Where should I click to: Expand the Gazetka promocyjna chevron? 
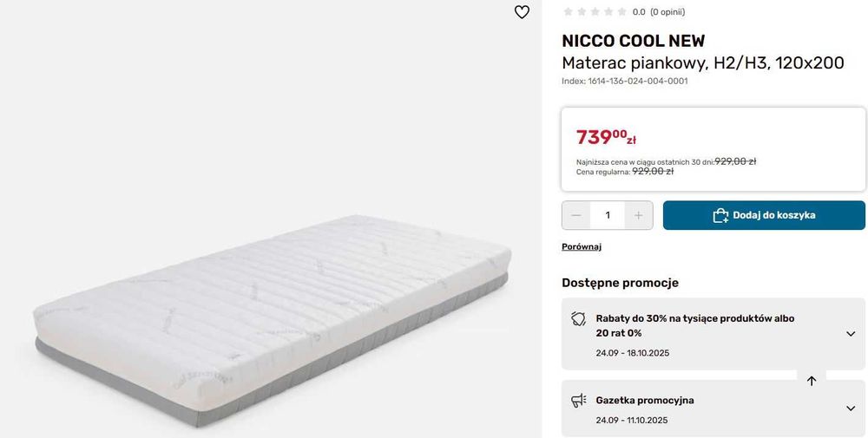pos(851,409)
